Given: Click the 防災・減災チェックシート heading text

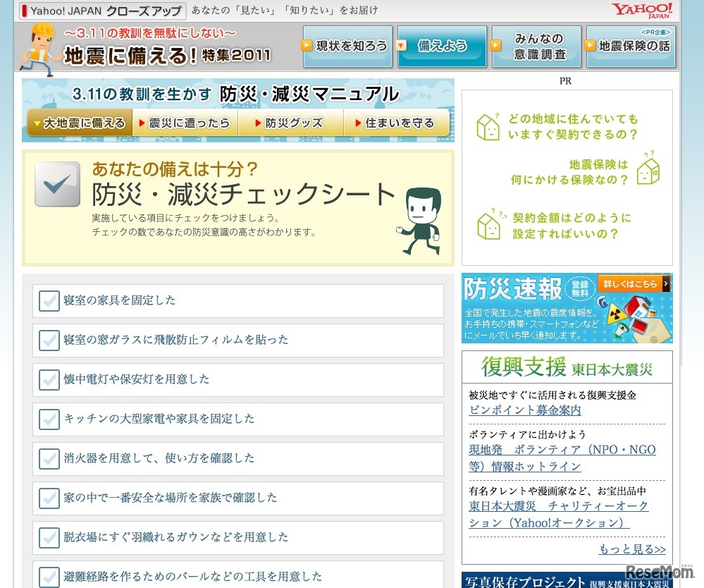Looking at the screenshot, I should [x=243, y=194].
